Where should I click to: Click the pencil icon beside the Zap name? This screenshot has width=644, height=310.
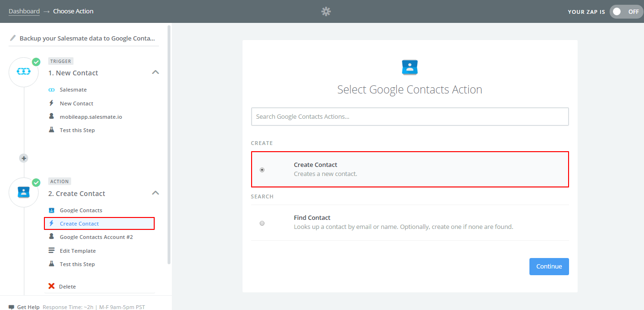pos(13,38)
